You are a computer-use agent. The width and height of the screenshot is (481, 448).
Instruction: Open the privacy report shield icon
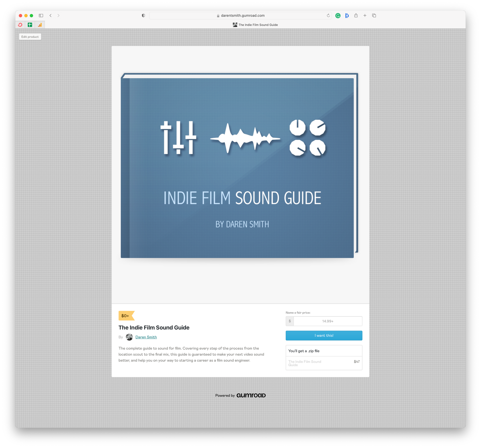(143, 15)
